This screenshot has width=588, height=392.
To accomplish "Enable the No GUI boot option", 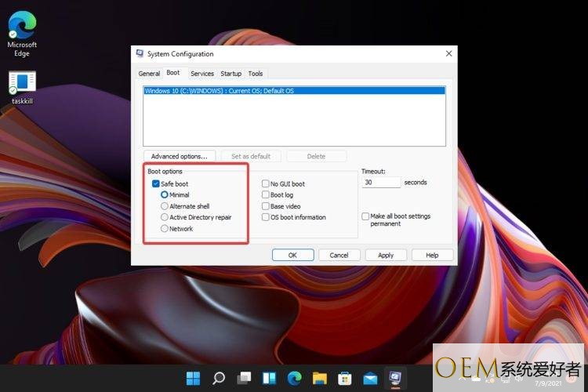I will point(266,183).
